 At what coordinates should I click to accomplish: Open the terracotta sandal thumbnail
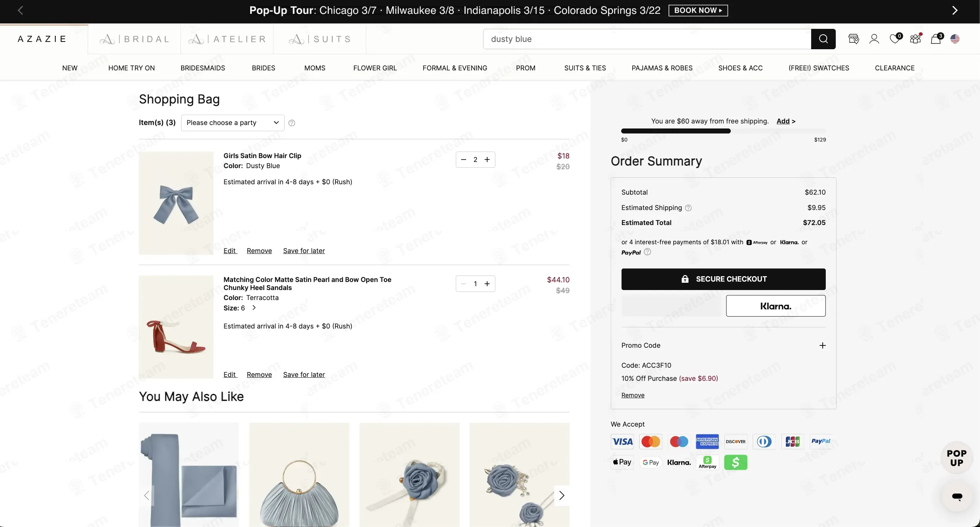(x=176, y=327)
